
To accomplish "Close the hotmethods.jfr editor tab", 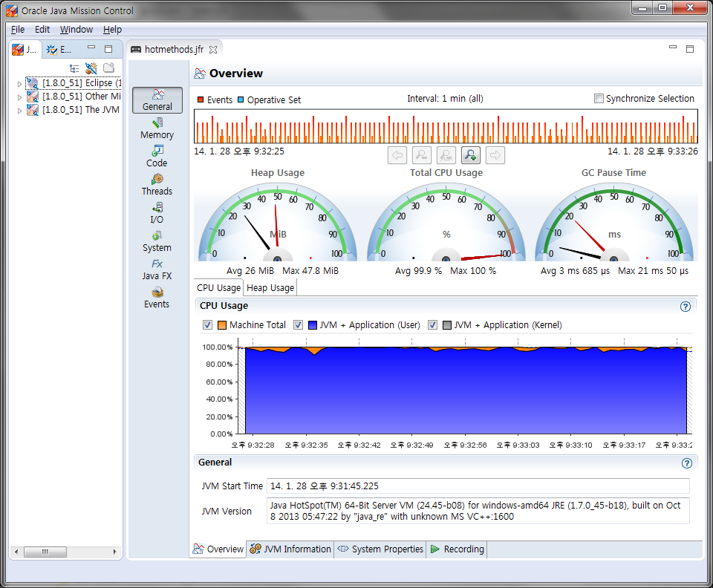I will (x=213, y=50).
